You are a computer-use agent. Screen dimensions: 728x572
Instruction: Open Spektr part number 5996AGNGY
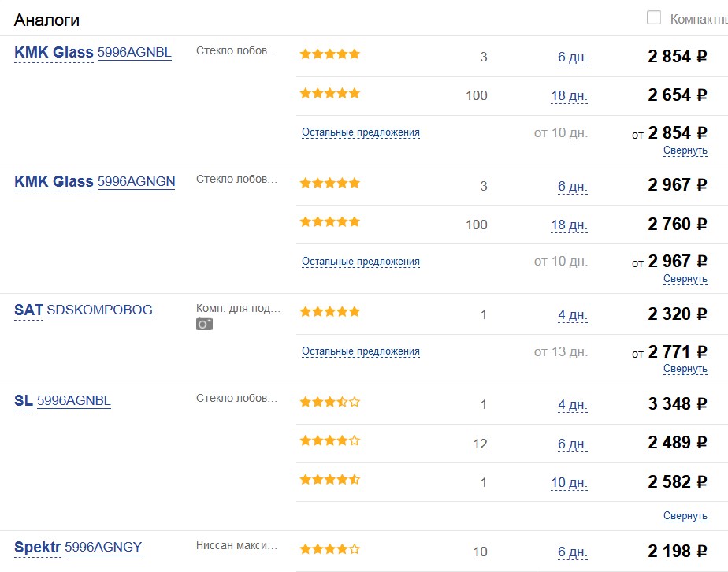[103, 547]
